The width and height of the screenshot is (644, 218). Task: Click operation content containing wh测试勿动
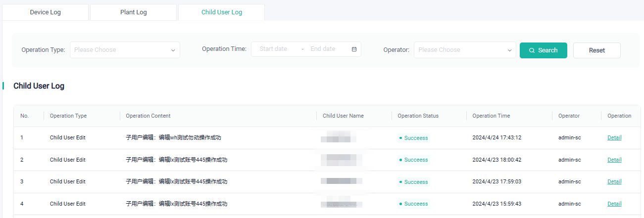[x=173, y=138]
